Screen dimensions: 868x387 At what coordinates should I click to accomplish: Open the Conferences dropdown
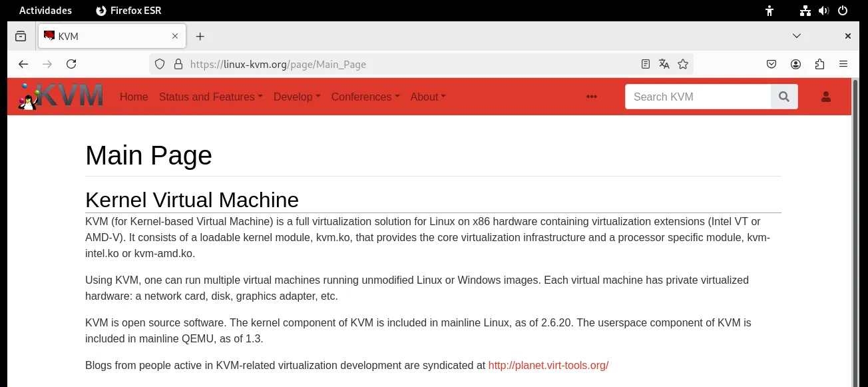pyautogui.click(x=365, y=97)
